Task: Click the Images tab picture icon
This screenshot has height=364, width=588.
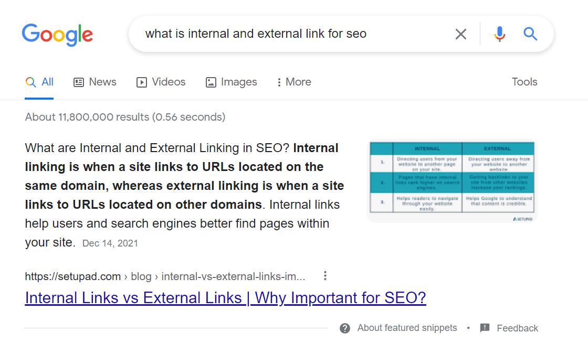Action: click(211, 82)
